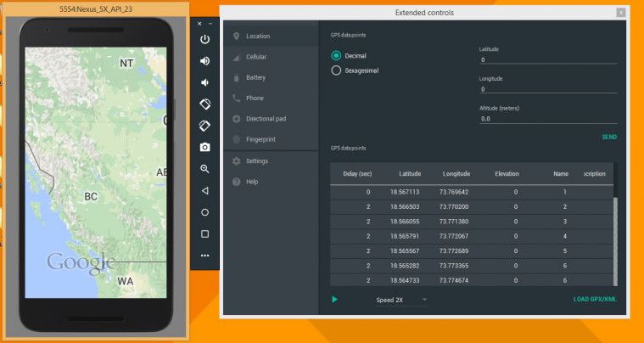644x343 pixels.
Task: Play the GPS route playback
Action: (x=335, y=300)
